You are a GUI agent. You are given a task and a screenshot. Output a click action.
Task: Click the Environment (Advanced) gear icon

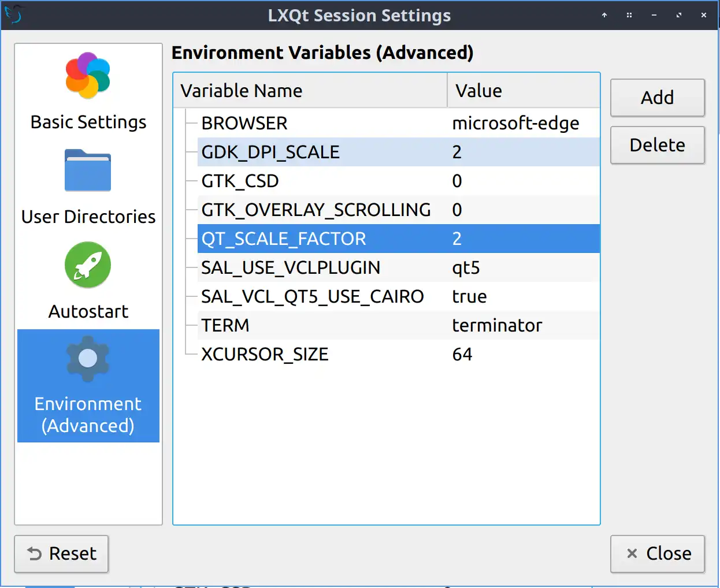click(x=87, y=358)
